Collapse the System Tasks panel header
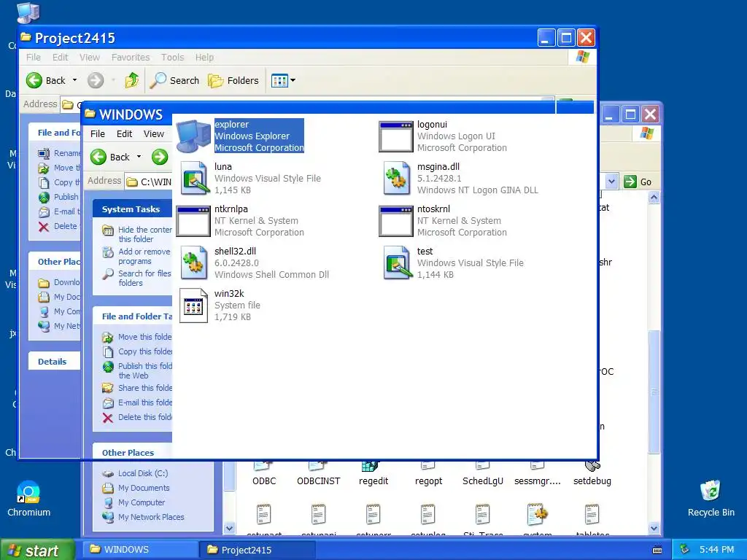Image resolution: width=747 pixels, height=560 pixels. pos(133,209)
